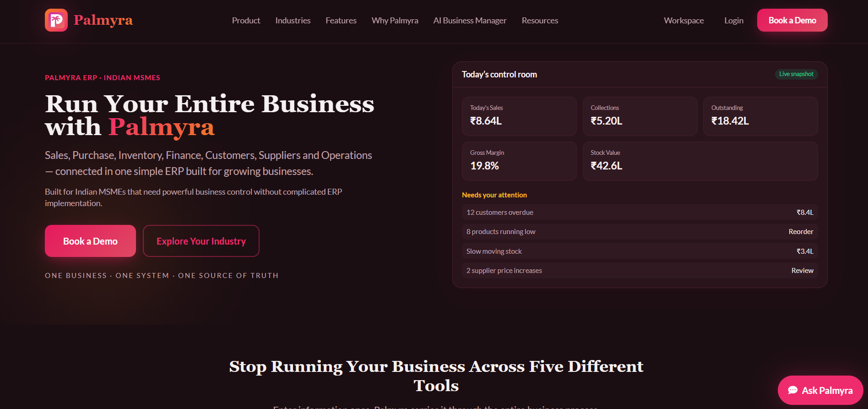Select the Outstanding ₹18.42L card
This screenshot has height=409, width=868.
tap(760, 116)
